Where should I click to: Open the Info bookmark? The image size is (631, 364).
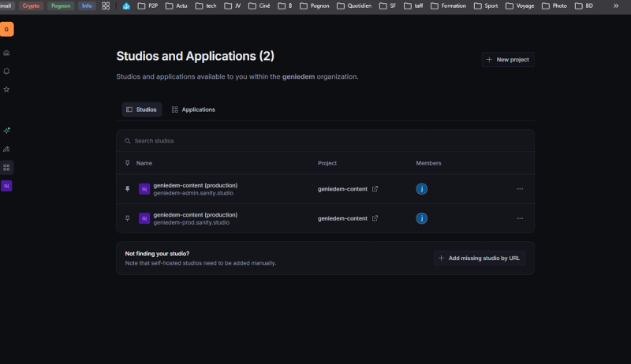coord(87,6)
